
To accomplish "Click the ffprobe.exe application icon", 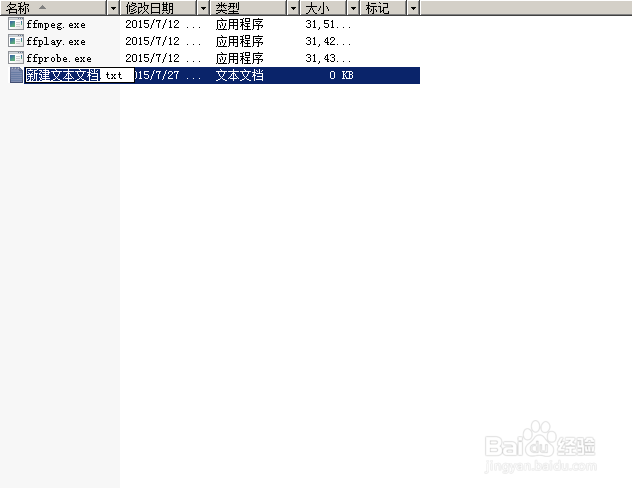I will (16, 58).
